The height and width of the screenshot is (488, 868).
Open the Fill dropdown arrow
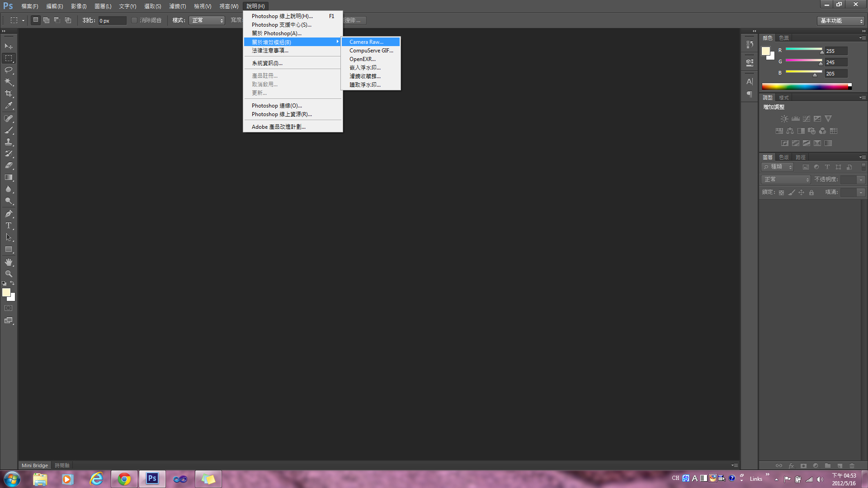click(861, 192)
